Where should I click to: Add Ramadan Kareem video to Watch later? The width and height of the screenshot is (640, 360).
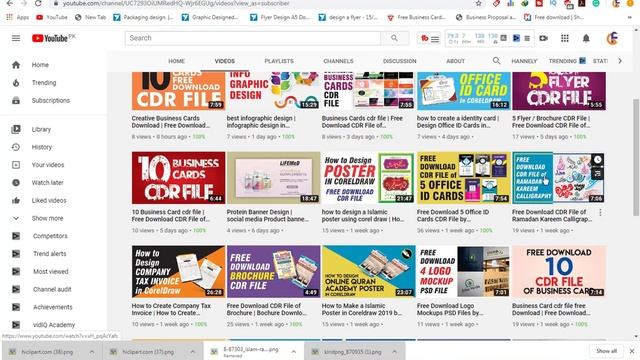(598, 160)
